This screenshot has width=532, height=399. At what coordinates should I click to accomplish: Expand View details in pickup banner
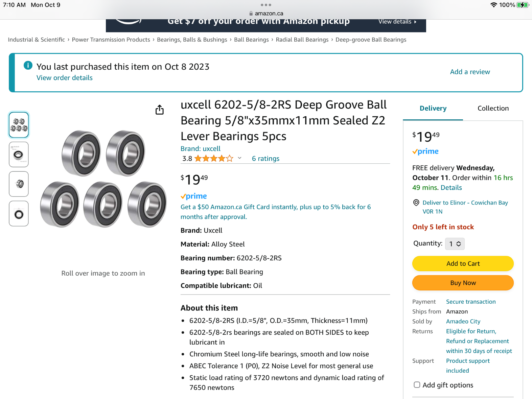point(397,22)
